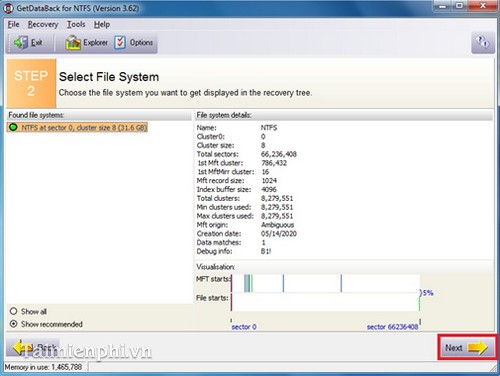Click the Exit toolbar icon
The image size is (500, 376).
[21, 43]
